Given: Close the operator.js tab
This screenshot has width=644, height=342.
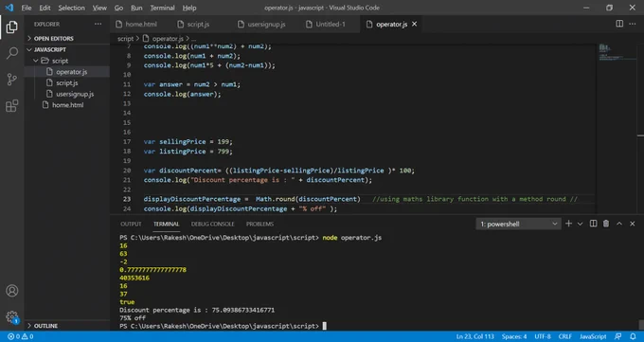Looking at the screenshot, I should coord(415,24).
